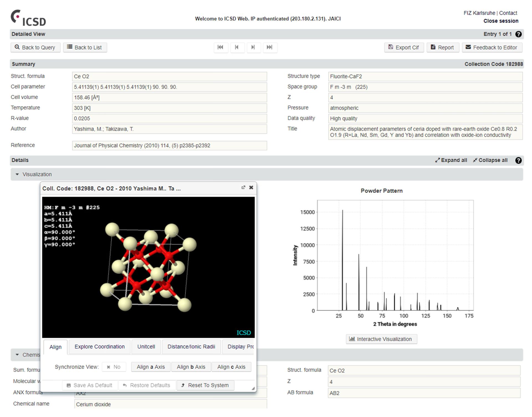The width and height of the screenshot is (532, 417).
Task: Open Explore Coordination tab
Action: click(99, 347)
